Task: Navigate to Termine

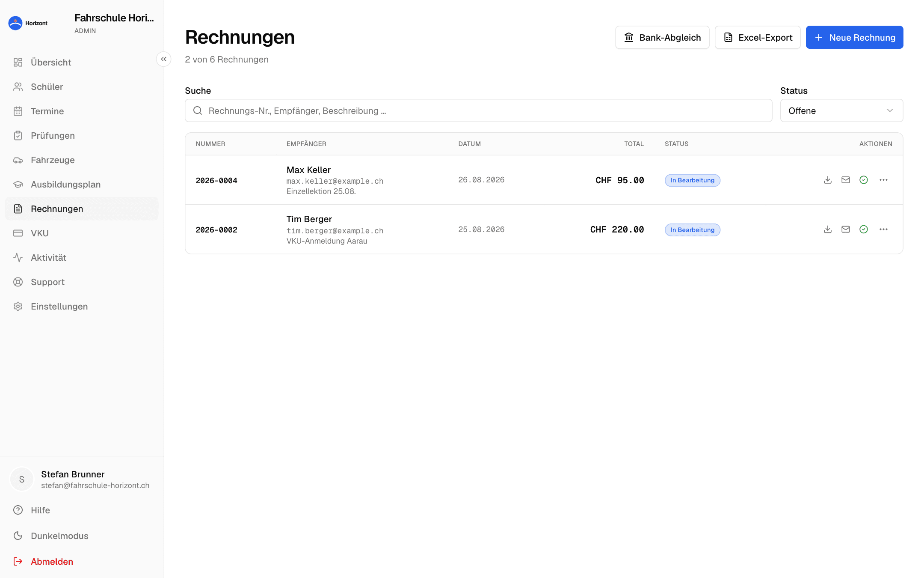Action: click(82, 111)
